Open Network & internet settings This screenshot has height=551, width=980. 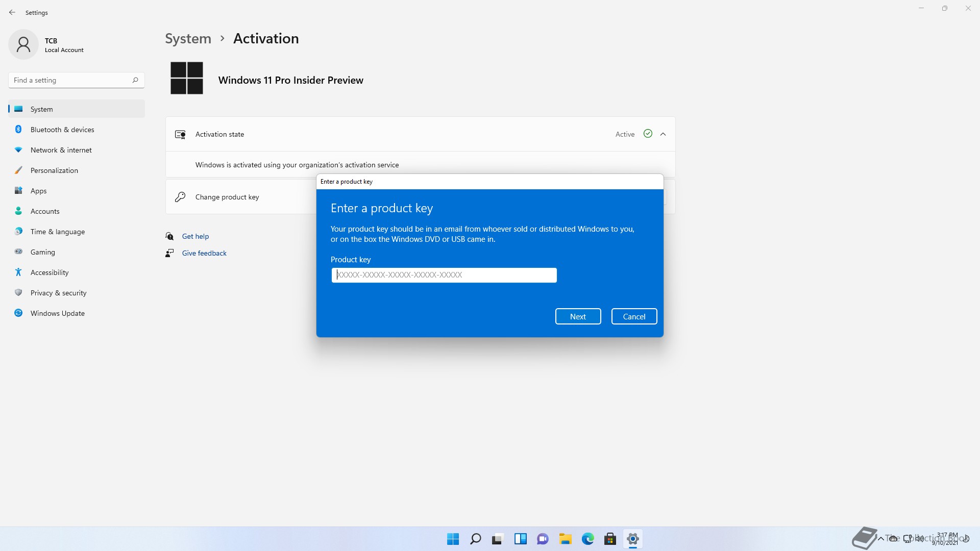pos(77,150)
